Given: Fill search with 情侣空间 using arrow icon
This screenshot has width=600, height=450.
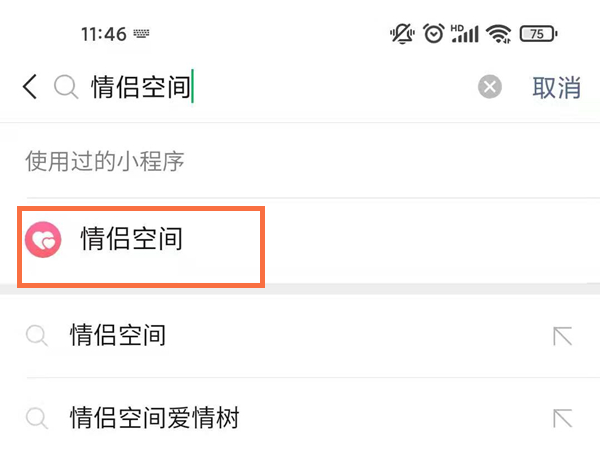Looking at the screenshot, I should point(562,336).
